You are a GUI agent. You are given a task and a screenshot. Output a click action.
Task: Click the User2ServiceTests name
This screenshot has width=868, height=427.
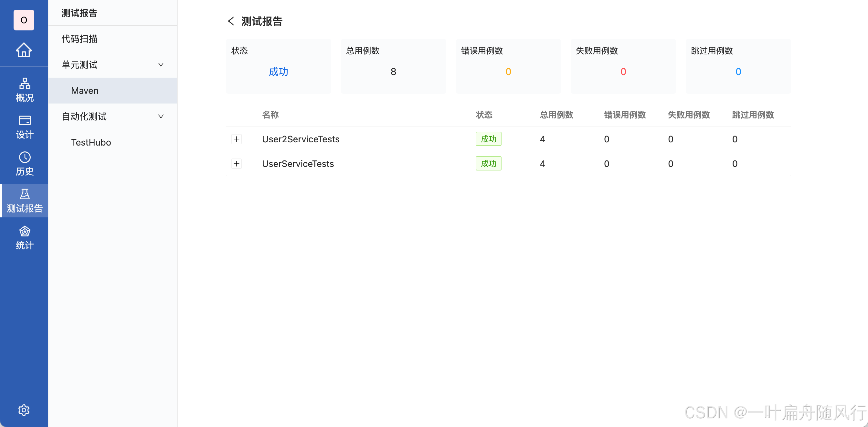tap(301, 139)
